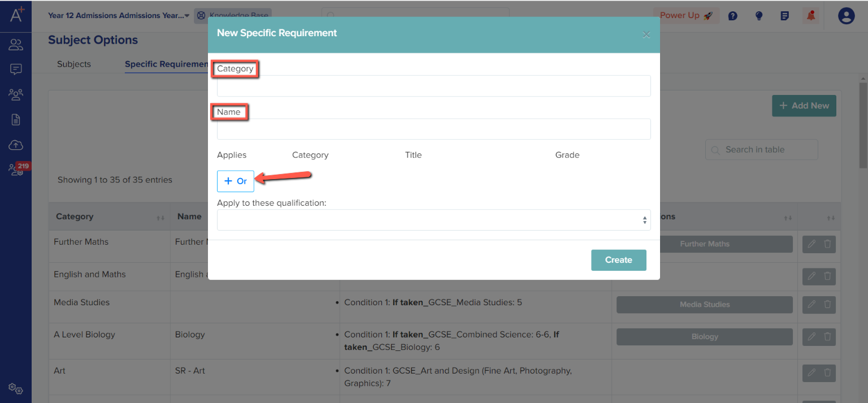
Task: Select the Specific Requirements tab
Action: (167, 64)
